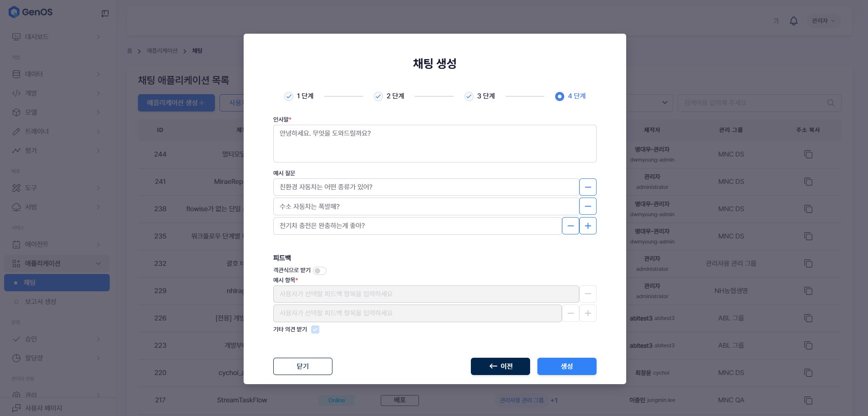
Task: Expand the 데이터 sidebar menu
Action: tap(57, 74)
